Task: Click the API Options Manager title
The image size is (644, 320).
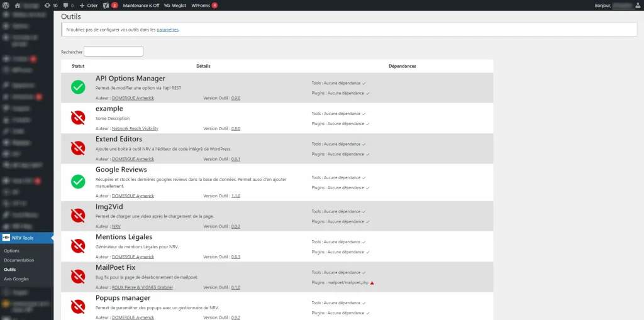Action: (131, 78)
